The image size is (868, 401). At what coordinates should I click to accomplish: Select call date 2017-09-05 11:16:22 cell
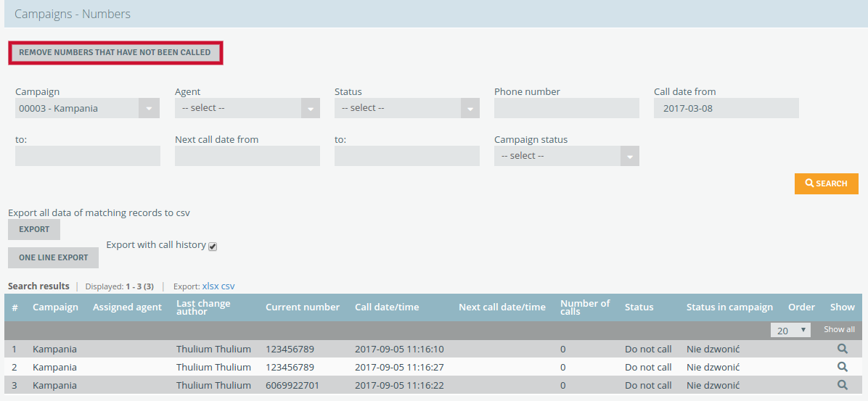pyautogui.click(x=399, y=385)
